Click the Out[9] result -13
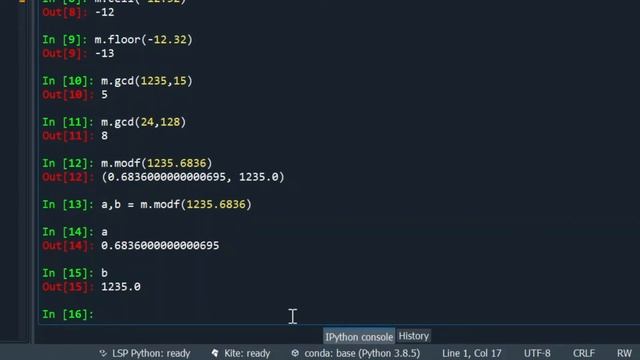This screenshot has height=360, width=640. [104, 53]
